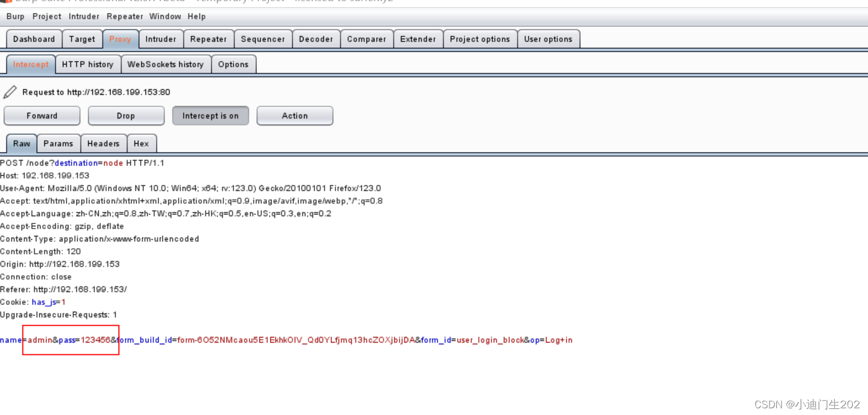Click the pencil edit icon beside Request
Viewport: 868px width, 415px height.
tap(10, 92)
